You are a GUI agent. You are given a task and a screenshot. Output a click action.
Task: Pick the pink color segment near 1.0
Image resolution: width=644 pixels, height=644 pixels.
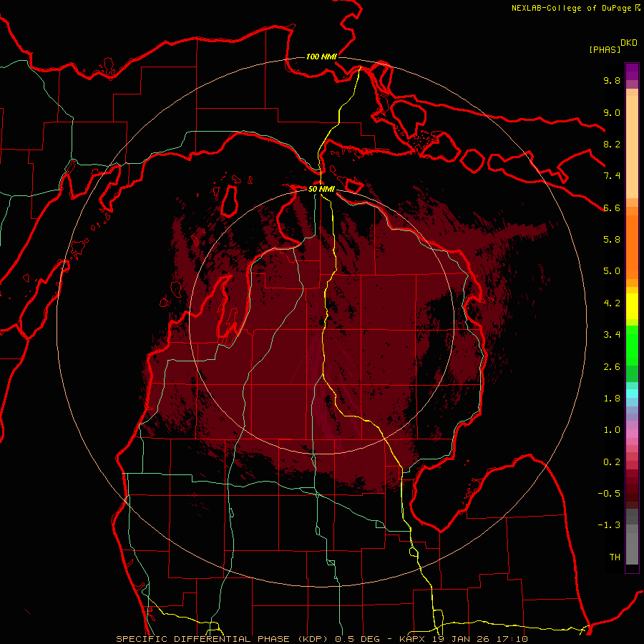pyautogui.click(x=632, y=434)
